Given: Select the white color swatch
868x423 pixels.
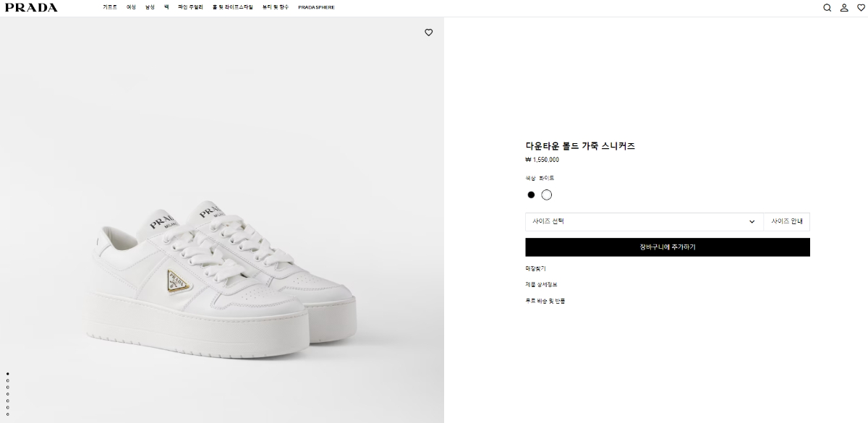Looking at the screenshot, I should coord(547,195).
